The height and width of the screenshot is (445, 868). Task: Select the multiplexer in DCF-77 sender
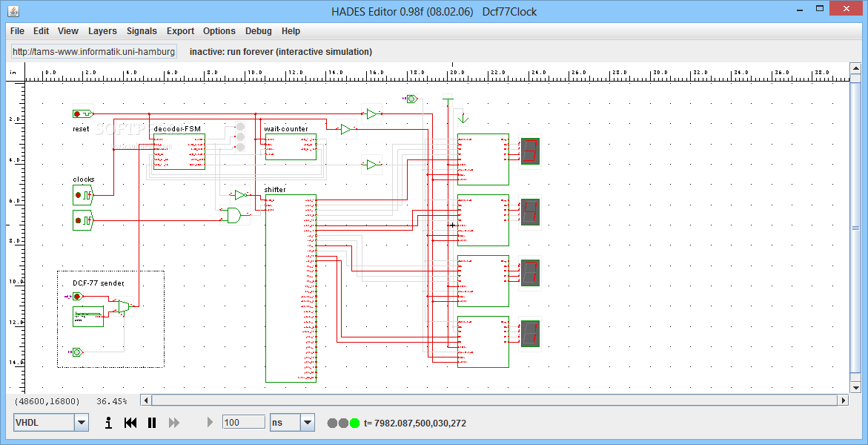[124, 306]
